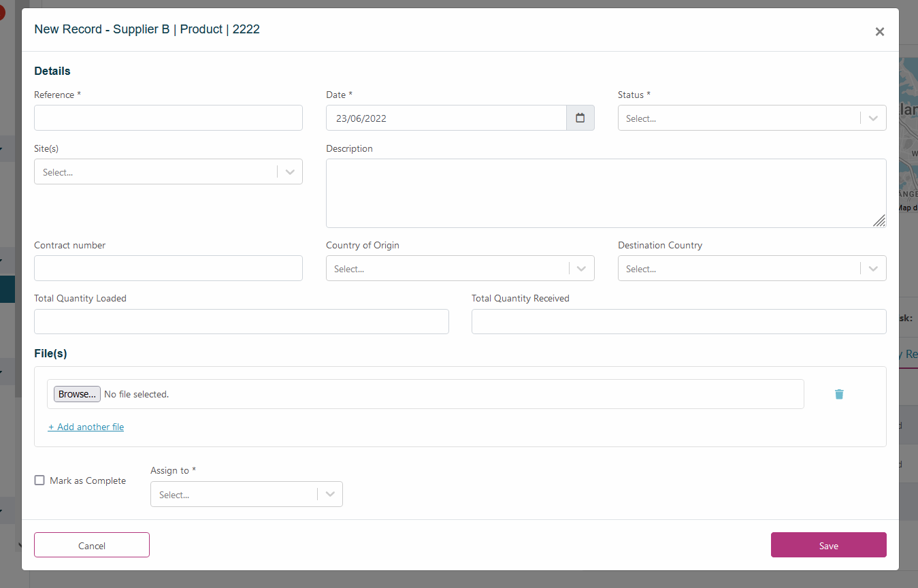Click the Total Quantity Received field

pyautogui.click(x=678, y=321)
